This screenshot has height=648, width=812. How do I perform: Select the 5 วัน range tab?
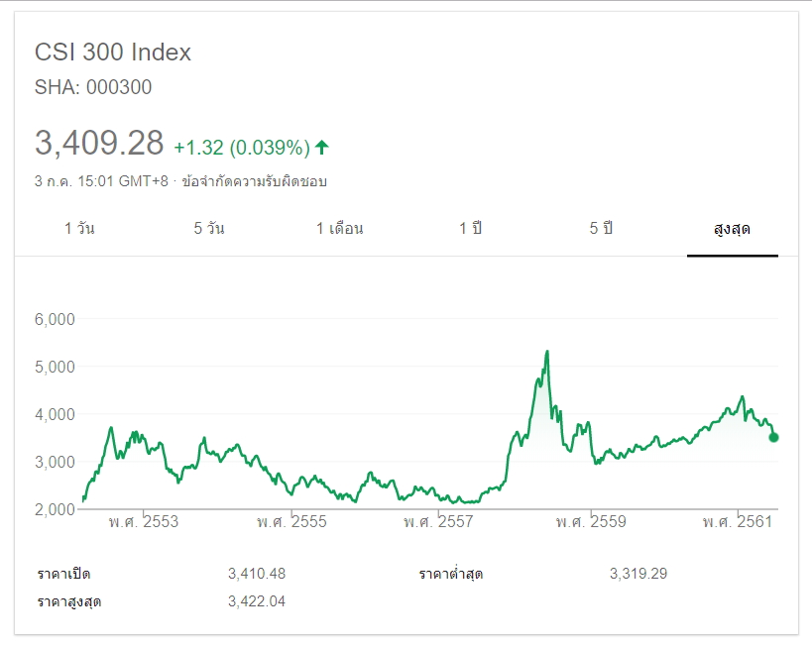(x=209, y=229)
